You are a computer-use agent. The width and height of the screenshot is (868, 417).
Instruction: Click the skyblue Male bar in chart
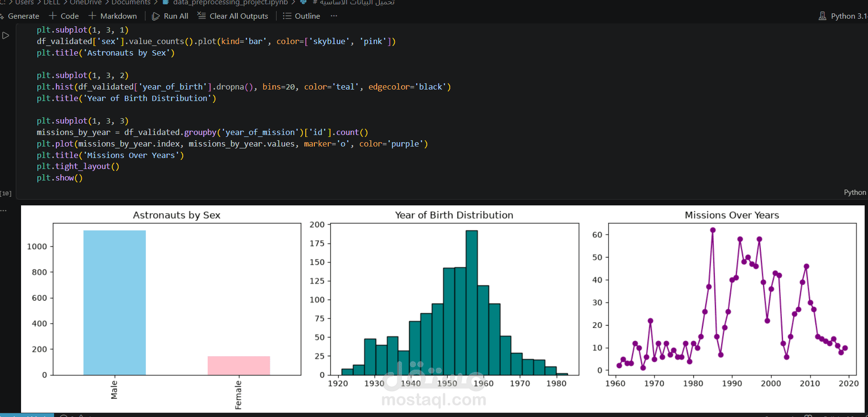pos(114,303)
